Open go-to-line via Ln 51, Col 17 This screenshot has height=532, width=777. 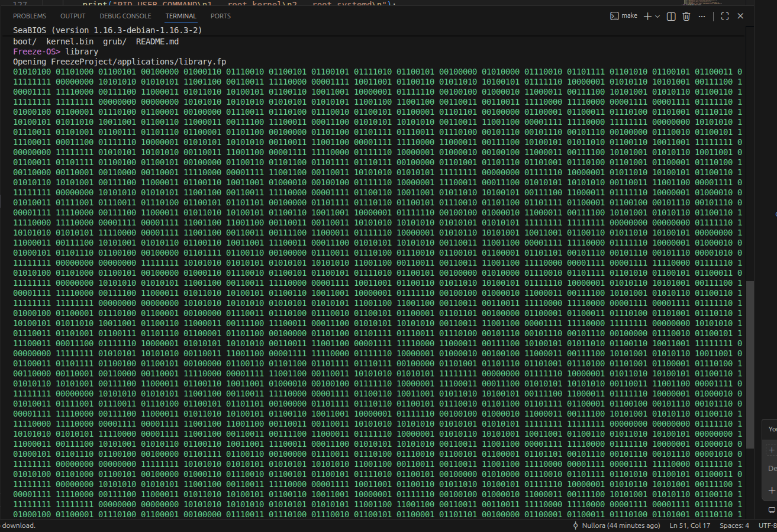coord(690,525)
